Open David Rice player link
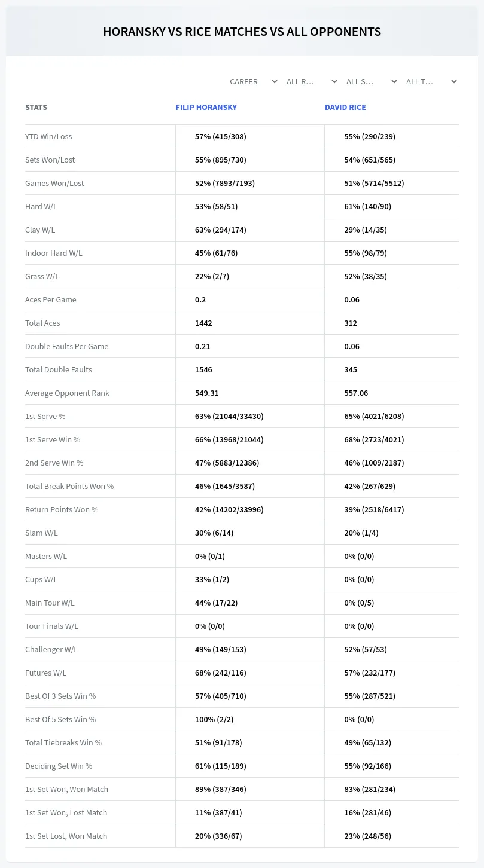484x868 pixels. pos(345,108)
